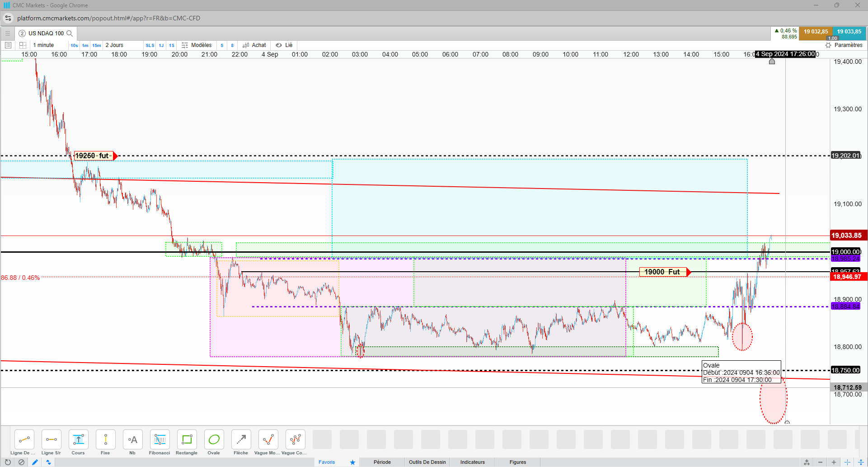
Task: Open the Paramètres settings
Action: (844, 45)
